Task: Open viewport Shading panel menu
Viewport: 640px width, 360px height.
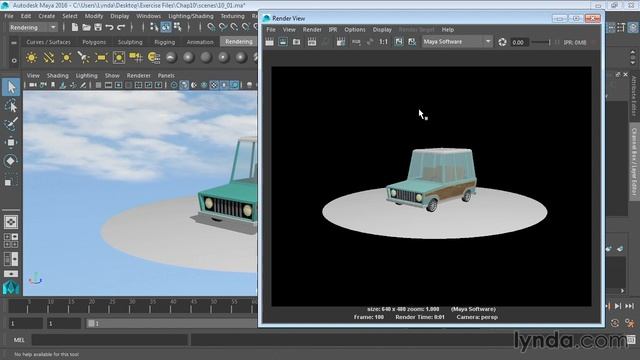Action: coord(58,76)
